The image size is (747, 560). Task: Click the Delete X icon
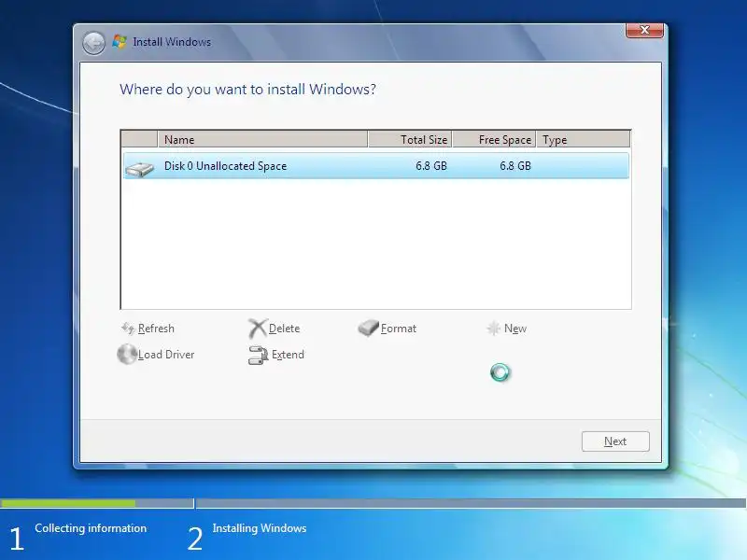coord(258,329)
